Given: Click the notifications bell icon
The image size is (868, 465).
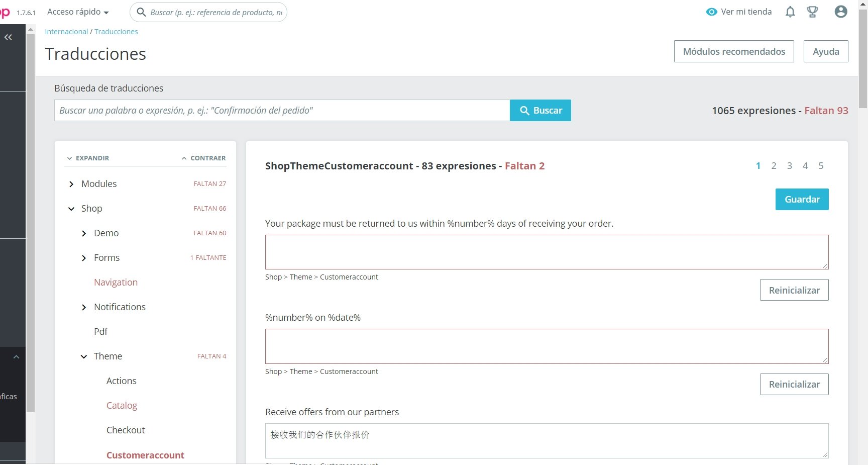Looking at the screenshot, I should (x=790, y=12).
